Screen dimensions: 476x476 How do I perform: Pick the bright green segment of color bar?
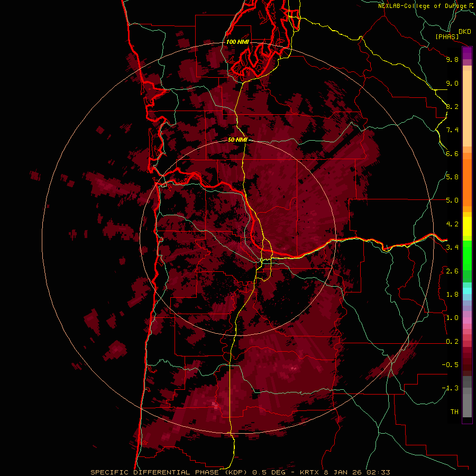467,255
